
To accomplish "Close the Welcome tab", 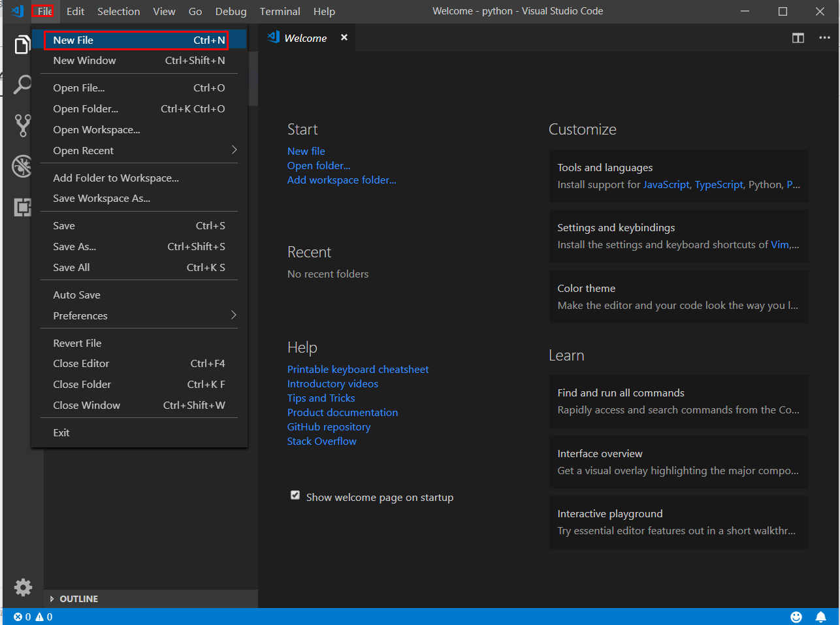I will tap(344, 38).
